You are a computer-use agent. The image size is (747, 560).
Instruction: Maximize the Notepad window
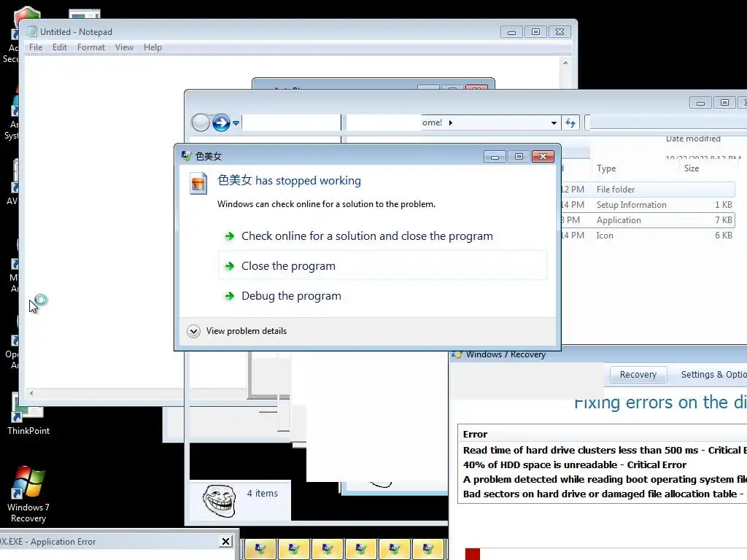click(x=535, y=32)
